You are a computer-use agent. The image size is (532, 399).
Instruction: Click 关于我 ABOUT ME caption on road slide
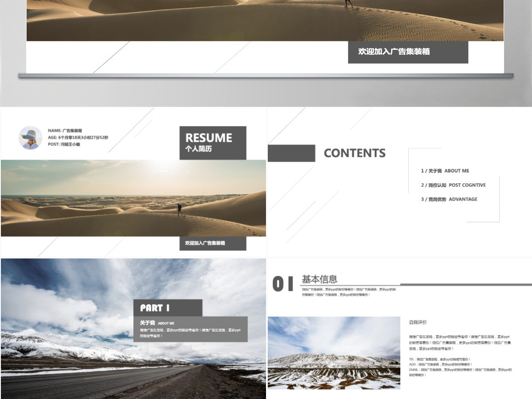(x=157, y=323)
